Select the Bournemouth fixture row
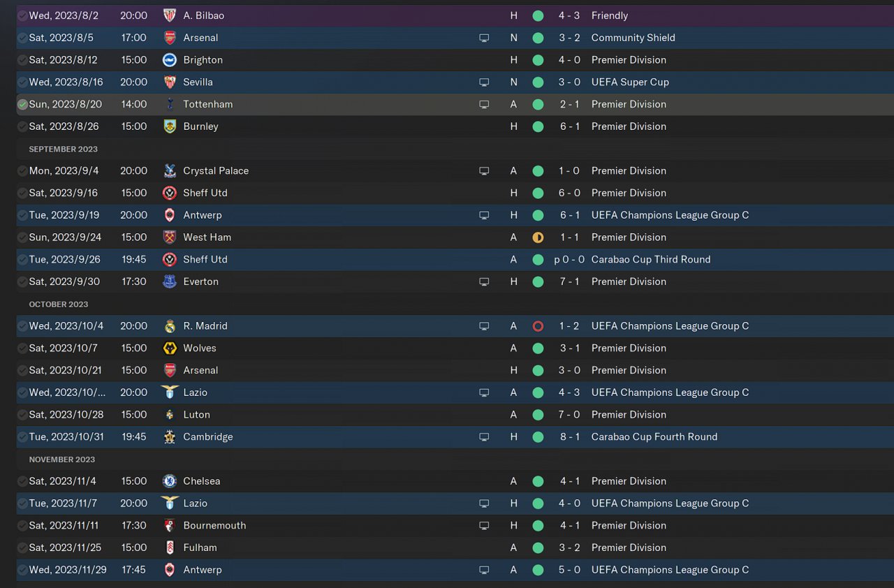 pyautogui.click(x=349, y=526)
